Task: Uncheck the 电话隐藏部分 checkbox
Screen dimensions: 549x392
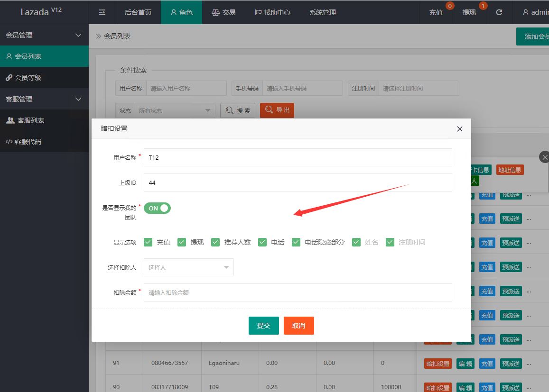Action: (296, 242)
